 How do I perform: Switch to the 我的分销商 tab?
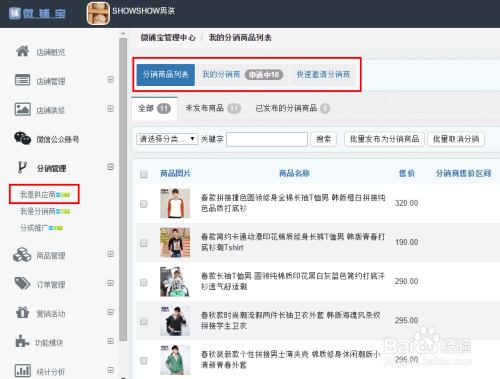(x=242, y=75)
